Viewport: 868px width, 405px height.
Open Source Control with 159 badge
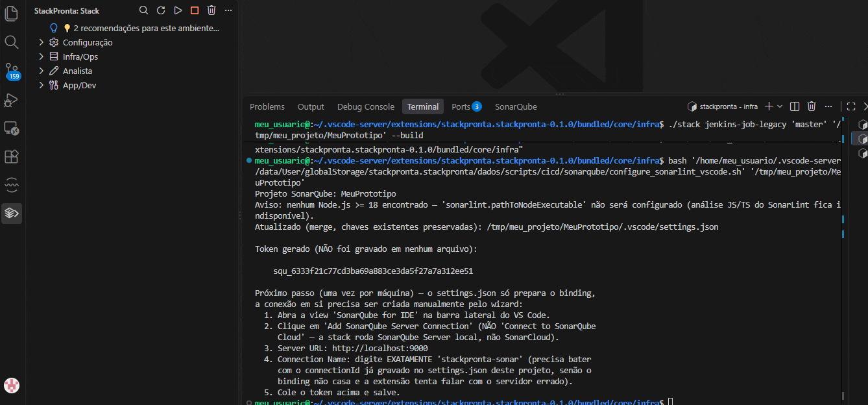coord(12,71)
